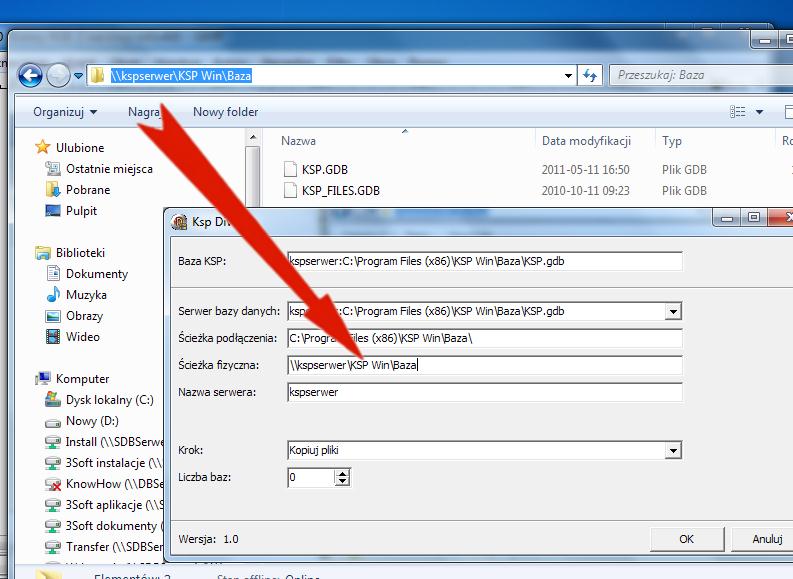Select Komputer in navigation pane
793x579 pixels.
[72, 379]
